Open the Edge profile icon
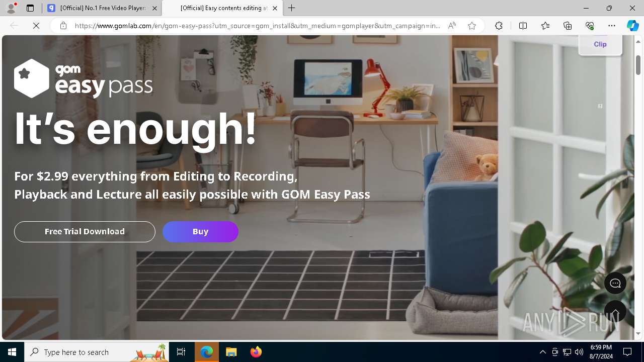 (11, 8)
